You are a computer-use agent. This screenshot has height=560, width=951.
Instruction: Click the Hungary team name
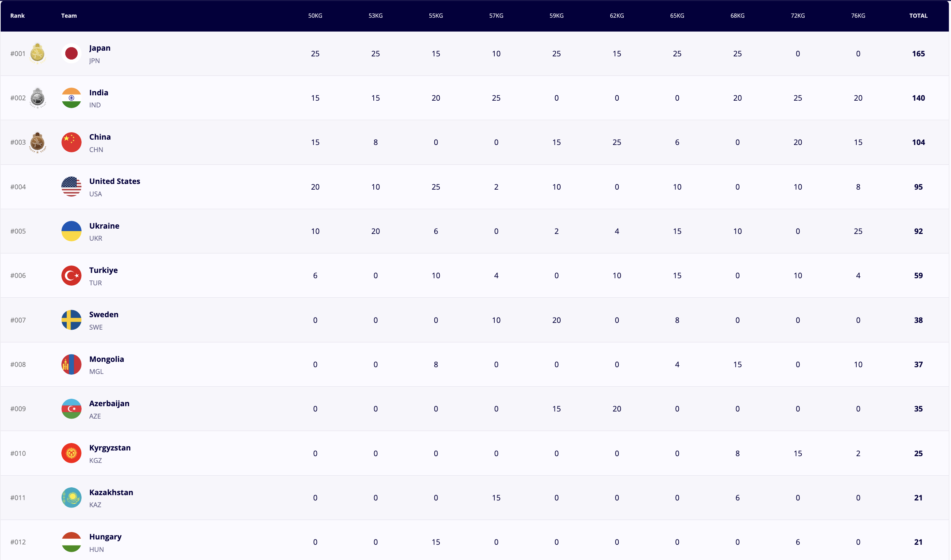(105, 537)
